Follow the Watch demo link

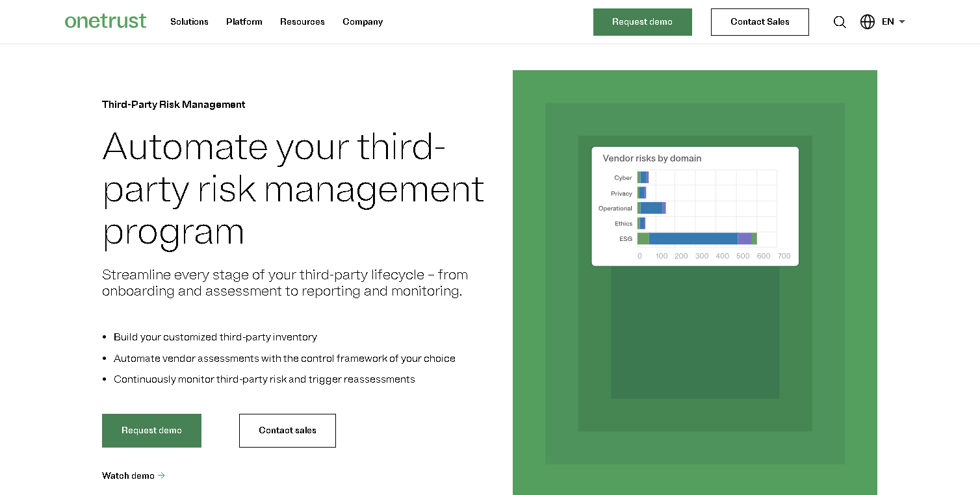pos(129,476)
